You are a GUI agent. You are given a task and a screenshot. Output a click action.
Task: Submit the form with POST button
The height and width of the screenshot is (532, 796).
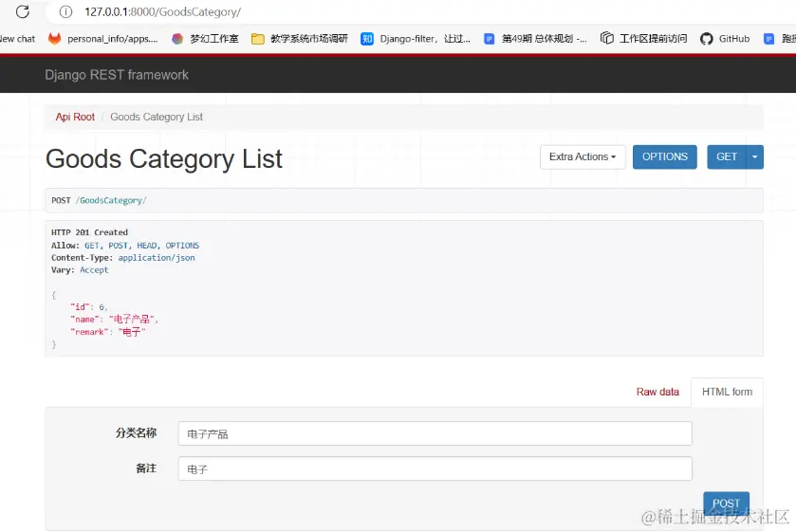[726, 503]
